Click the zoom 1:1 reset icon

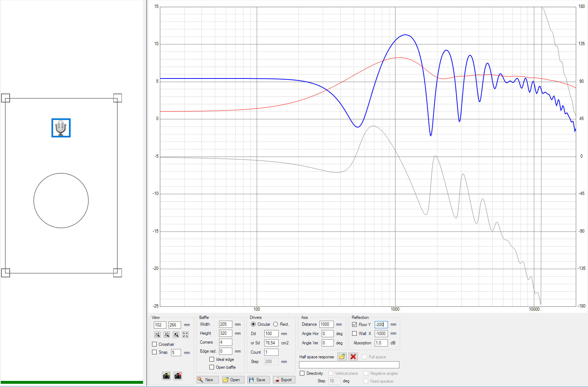click(166, 335)
